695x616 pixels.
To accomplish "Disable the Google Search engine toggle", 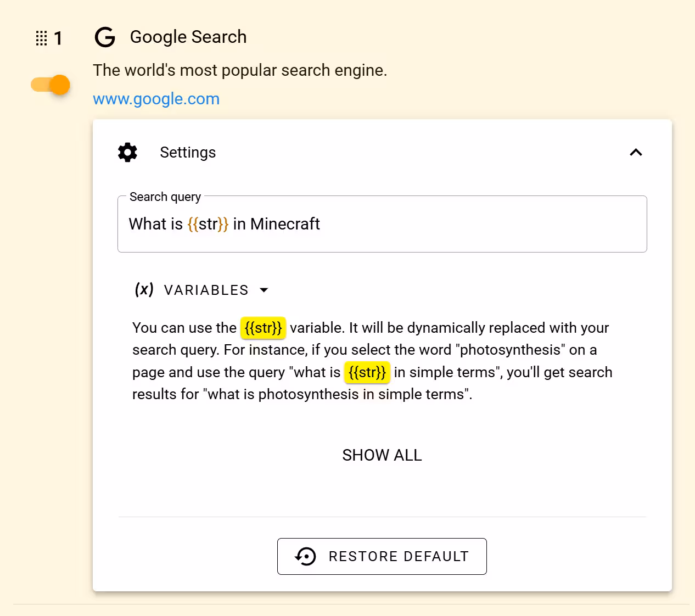I will pos(51,85).
